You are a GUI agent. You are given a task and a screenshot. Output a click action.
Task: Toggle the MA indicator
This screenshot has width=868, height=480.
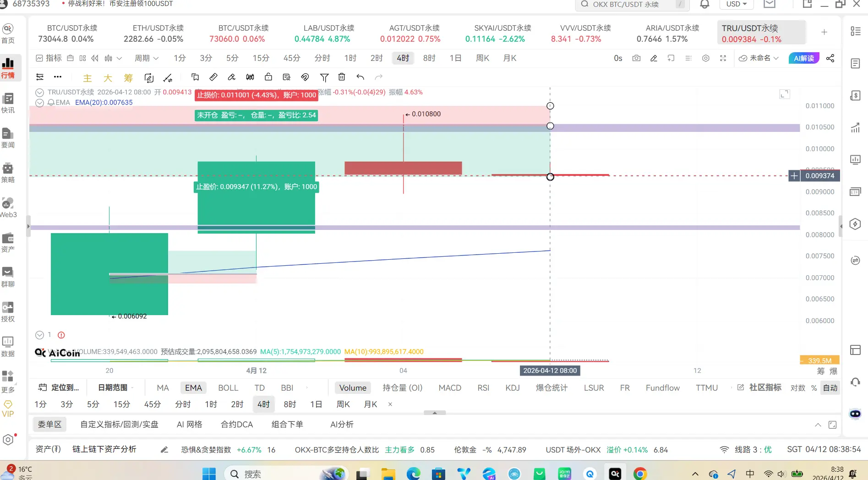click(163, 387)
